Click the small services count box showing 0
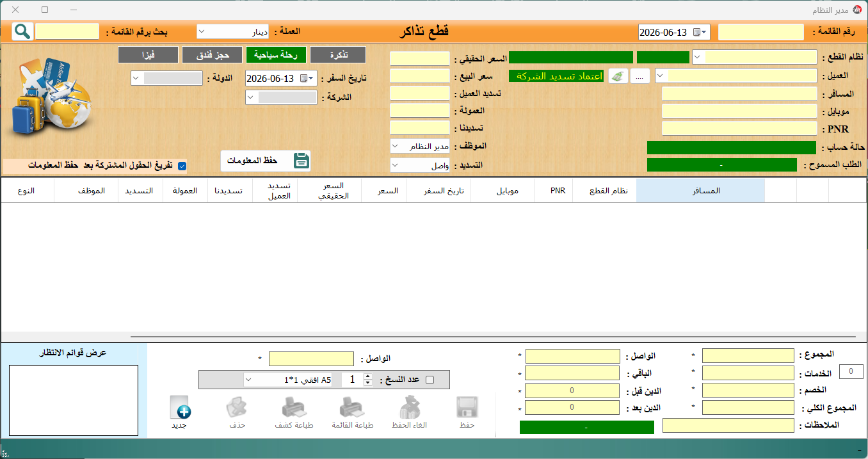 coord(851,371)
